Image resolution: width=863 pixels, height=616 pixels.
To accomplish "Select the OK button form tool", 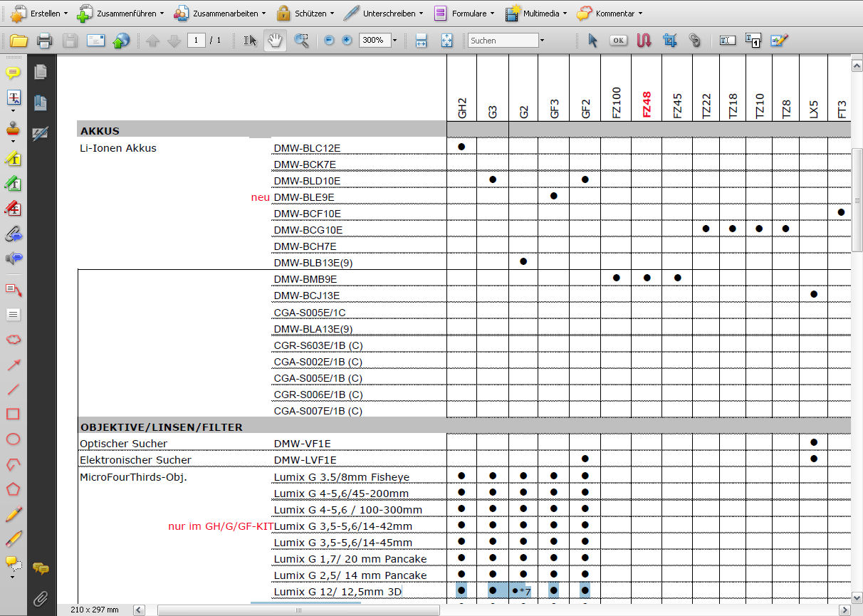I will click(x=618, y=41).
